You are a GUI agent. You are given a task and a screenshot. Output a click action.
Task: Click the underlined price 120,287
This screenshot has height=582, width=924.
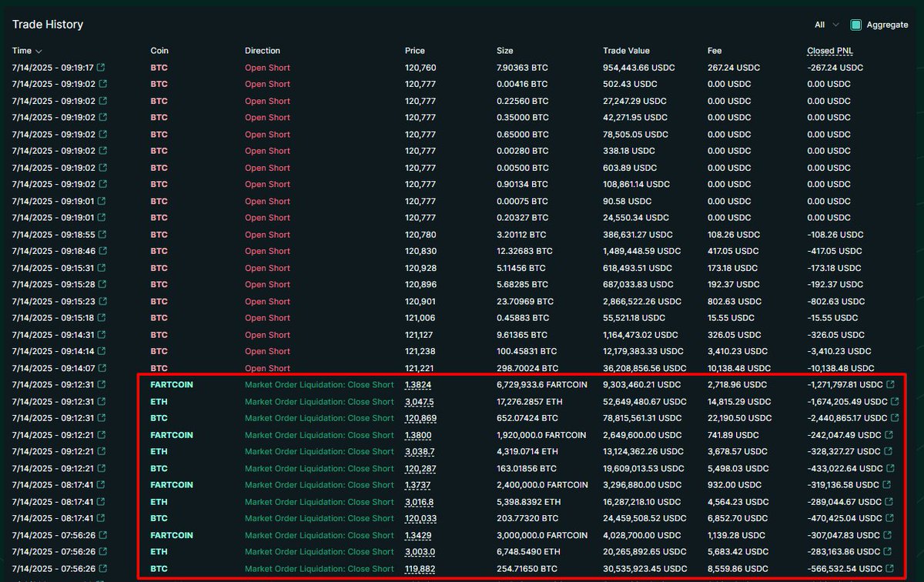pos(420,468)
